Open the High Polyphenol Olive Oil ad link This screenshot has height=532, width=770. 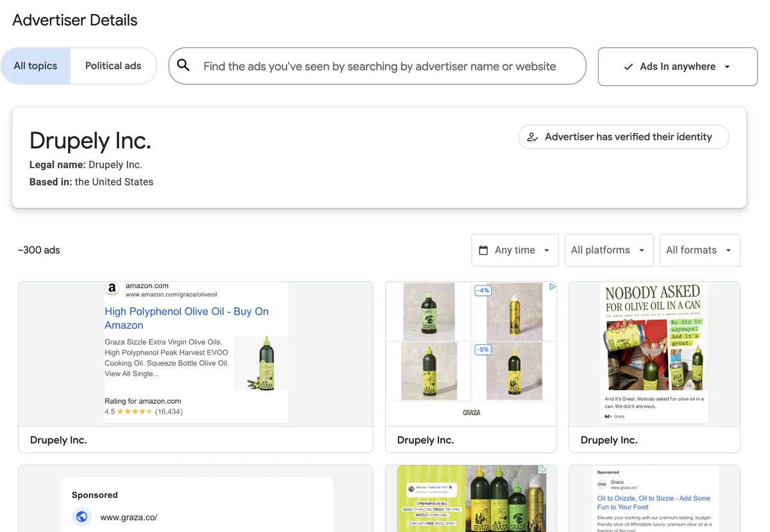click(x=186, y=318)
